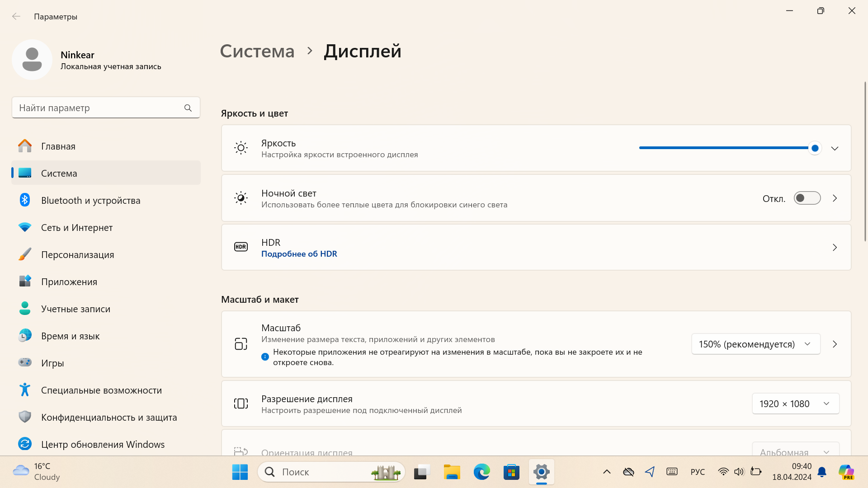
Task: Go to Персонализация in the sidebar
Action: pos(77,255)
